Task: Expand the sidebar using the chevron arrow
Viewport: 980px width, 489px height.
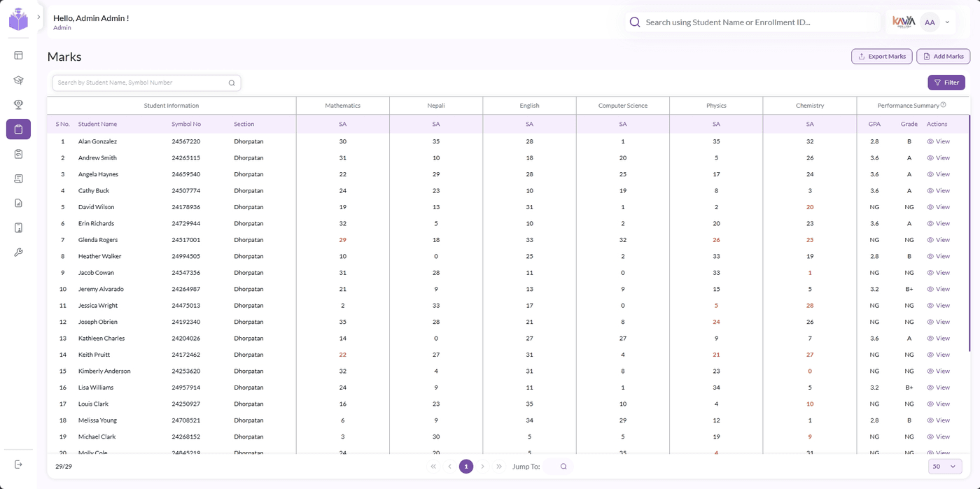Action: click(38, 17)
